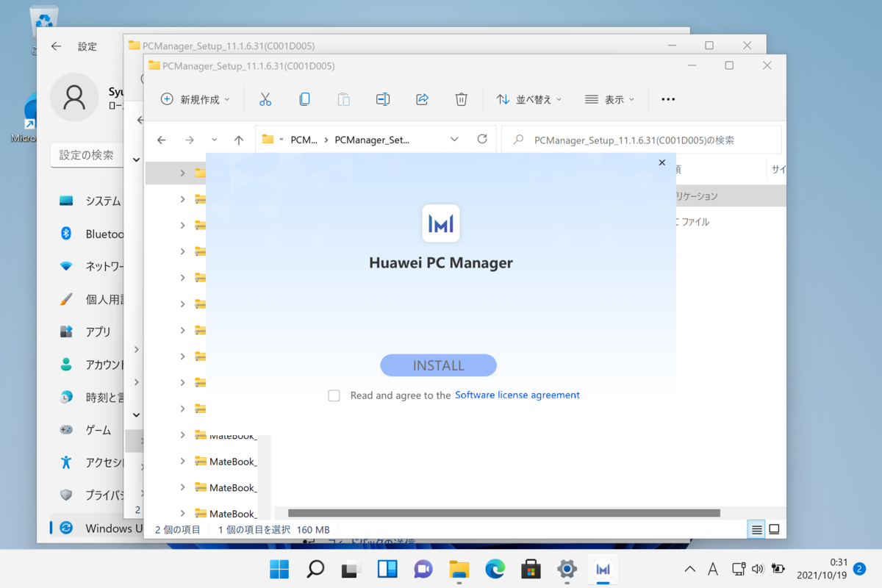Click the Rename icon in Explorer toolbar
The height and width of the screenshot is (588, 882).
383,99
